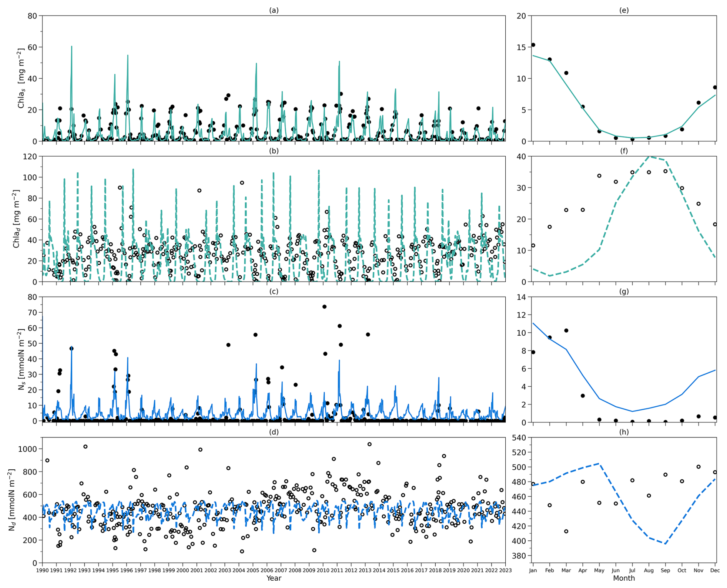This screenshot has height=588, width=727.
Task: Click the 'Dec' month tick label
Action: click(x=715, y=570)
